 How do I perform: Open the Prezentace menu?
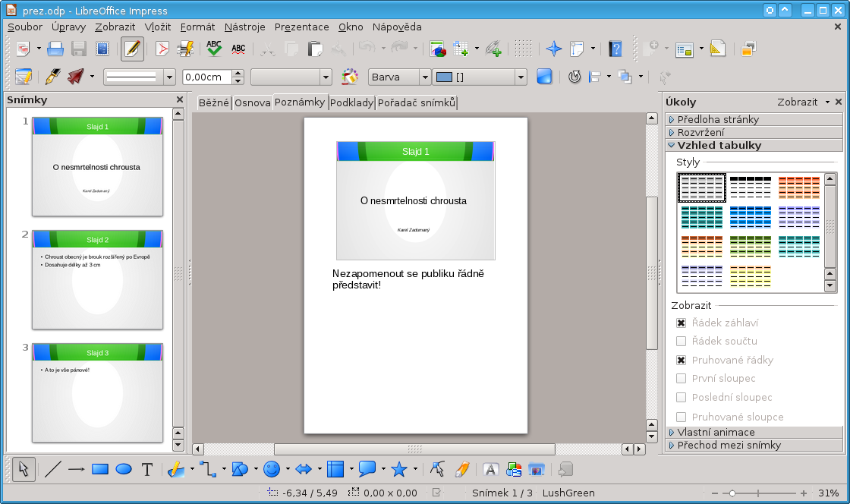click(x=301, y=27)
